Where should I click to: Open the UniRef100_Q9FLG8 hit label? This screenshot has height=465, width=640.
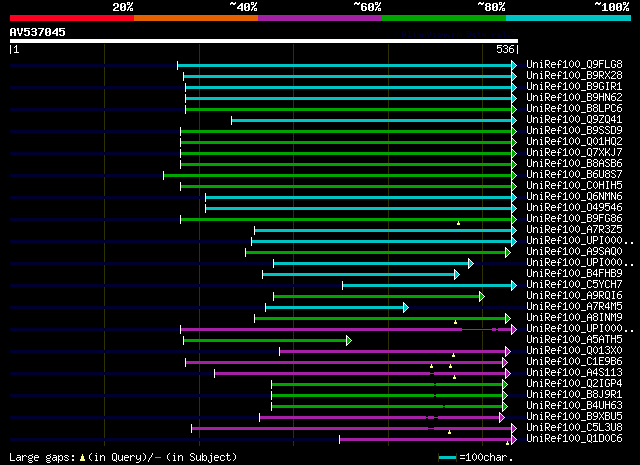pyautogui.click(x=574, y=65)
